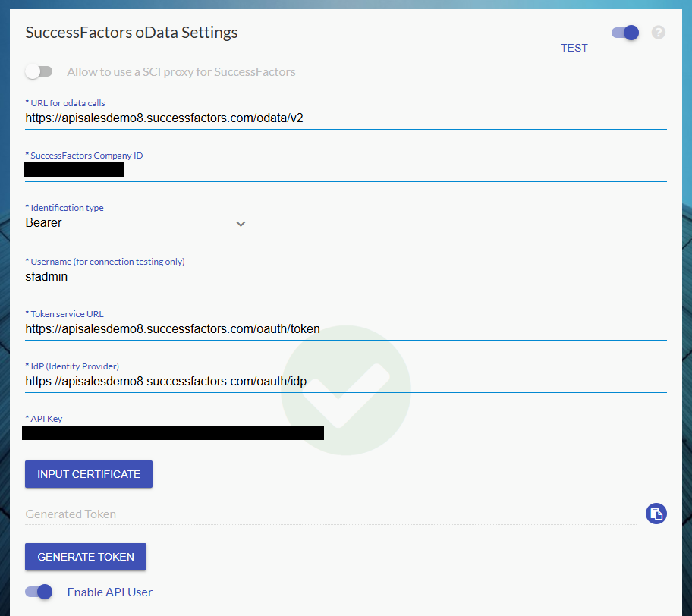This screenshot has width=692, height=616.
Task: Focus the Username field containing sfadmin
Action: tap(345, 277)
